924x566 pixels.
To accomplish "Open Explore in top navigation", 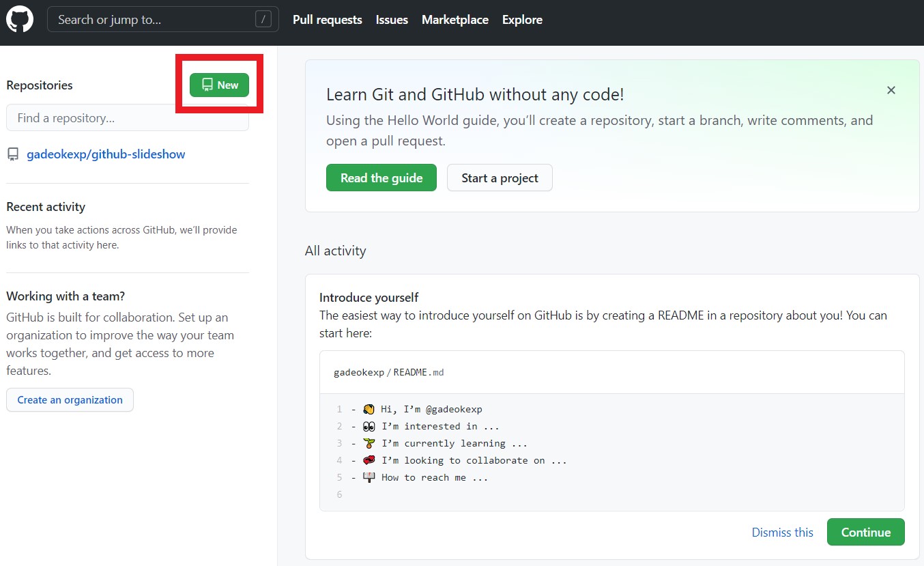I will pos(522,20).
